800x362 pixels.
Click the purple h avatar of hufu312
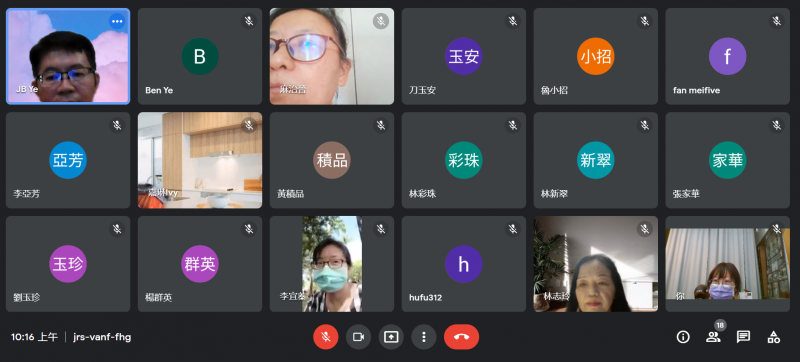pos(464,264)
